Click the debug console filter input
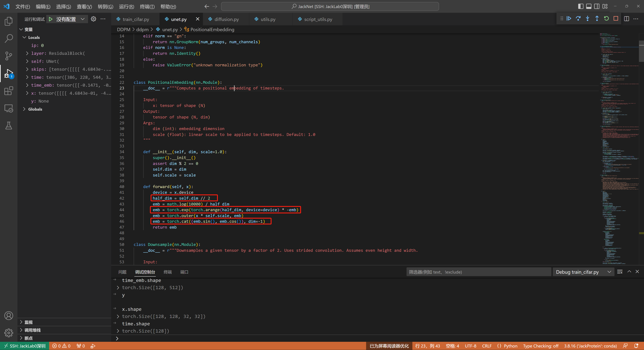Viewport: 644px width, 350px height. pos(478,272)
